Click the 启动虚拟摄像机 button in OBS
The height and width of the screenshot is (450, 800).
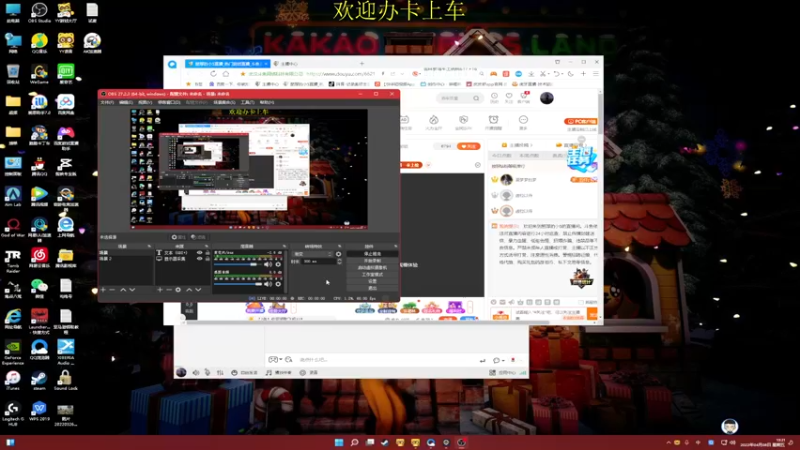[x=372, y=267]
